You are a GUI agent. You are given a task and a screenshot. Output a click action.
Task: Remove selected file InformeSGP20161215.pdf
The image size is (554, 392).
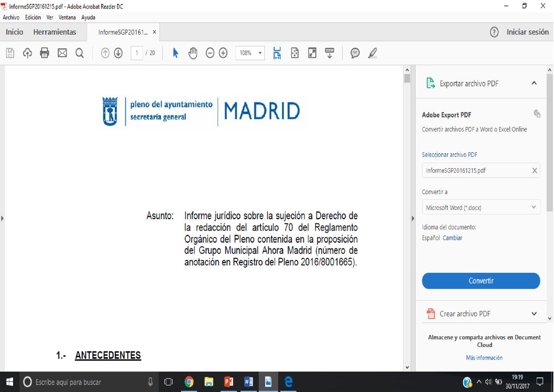(535, 171)
